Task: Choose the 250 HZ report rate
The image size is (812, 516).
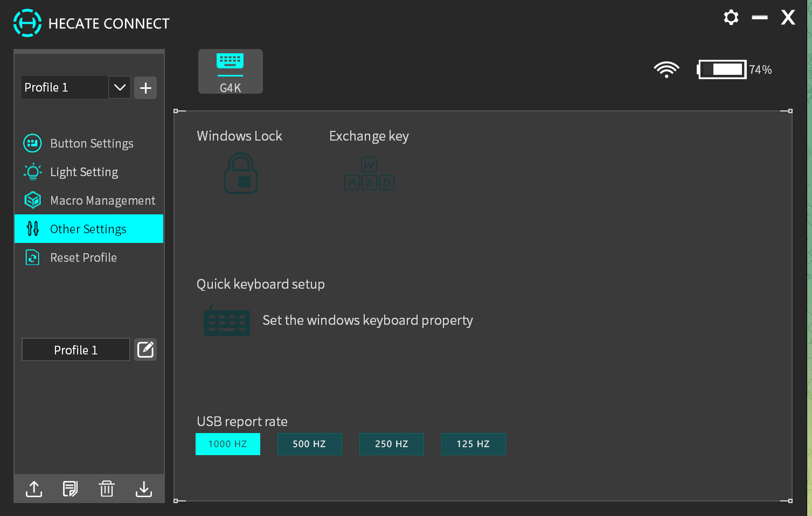Action: click(391, 444)
